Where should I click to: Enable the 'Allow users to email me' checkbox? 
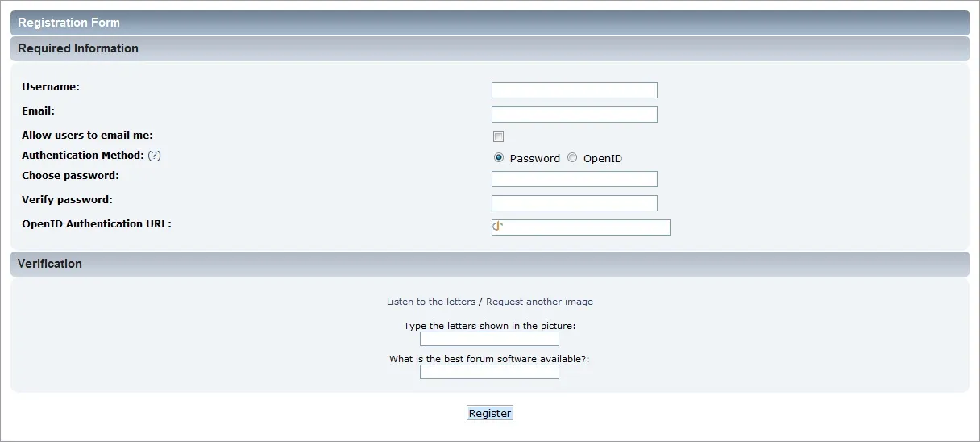pyautogui.click(x=499, y=136)
